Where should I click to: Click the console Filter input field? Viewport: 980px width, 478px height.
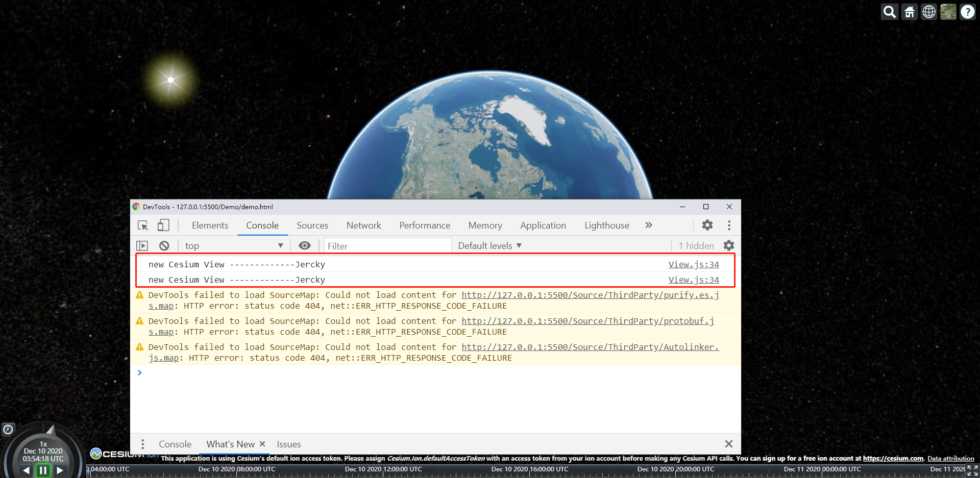click(387, 246)
